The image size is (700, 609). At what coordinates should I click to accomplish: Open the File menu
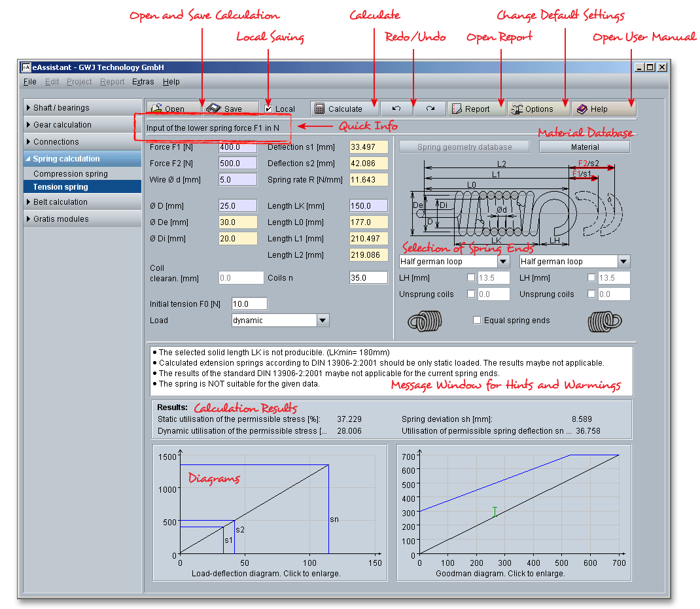pos(30,82)
